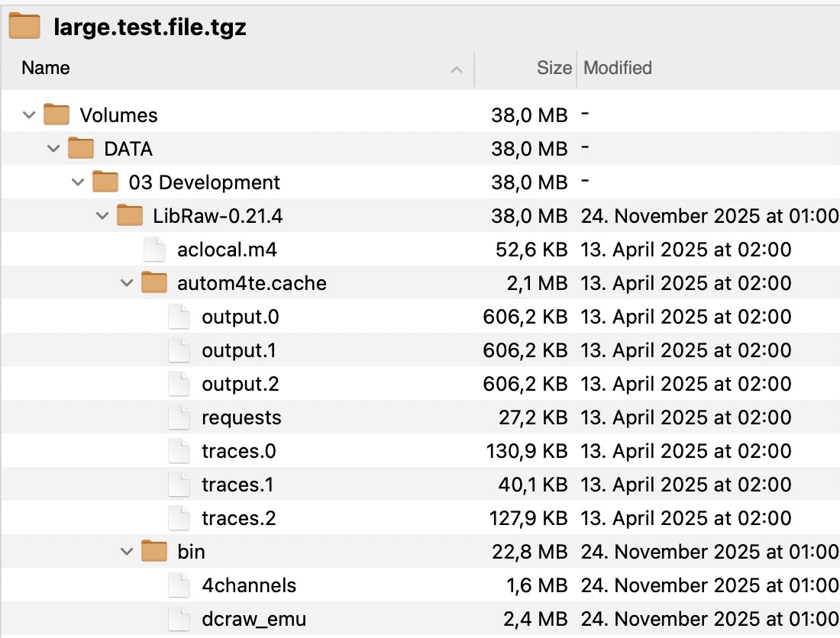Click the 2,1 MB size of autom4te.cache
This screenshot has width=840, height=638.
(x=537, y=283)
